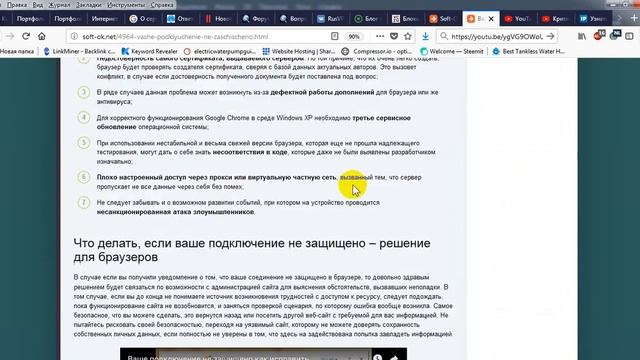Click heading 'Что делать, если ваше подключение'
This screenshot has width=640, height=360.
pos(252,250)
